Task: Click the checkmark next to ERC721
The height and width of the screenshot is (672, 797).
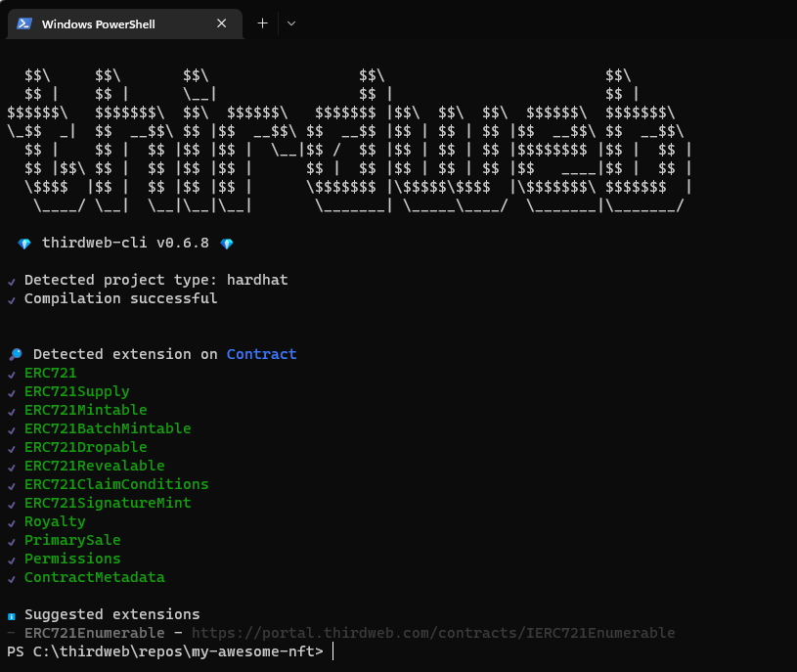Action: 10,373
